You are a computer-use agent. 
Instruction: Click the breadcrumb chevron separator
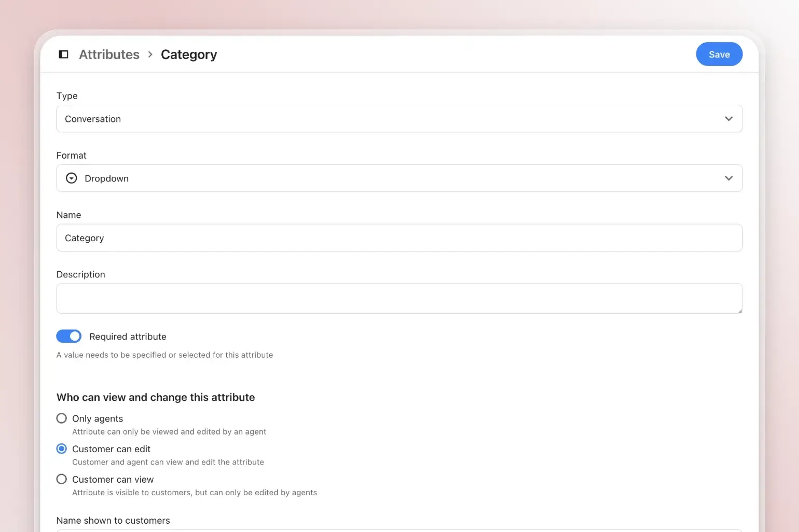tap(150, 54)
